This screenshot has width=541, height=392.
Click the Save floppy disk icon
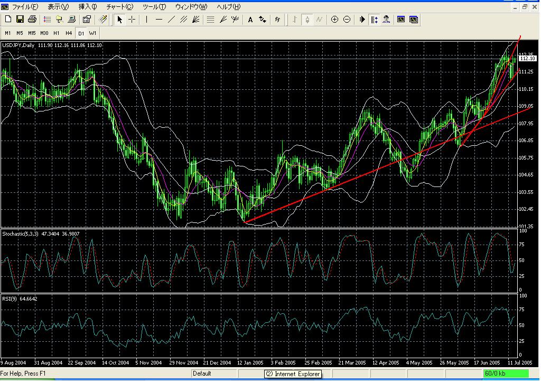(20, 20)
